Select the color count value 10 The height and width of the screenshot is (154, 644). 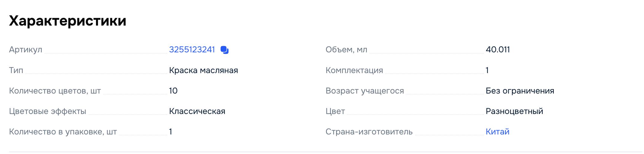(x=173, y=91)
